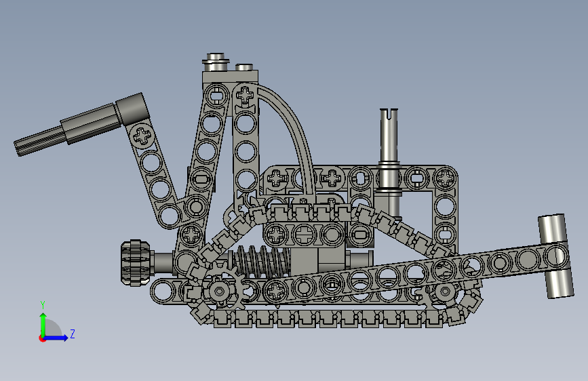This screenshot has height=381, width=588.
Task: Select the cylindrical handle at the right end
Action: coord(555,256)
